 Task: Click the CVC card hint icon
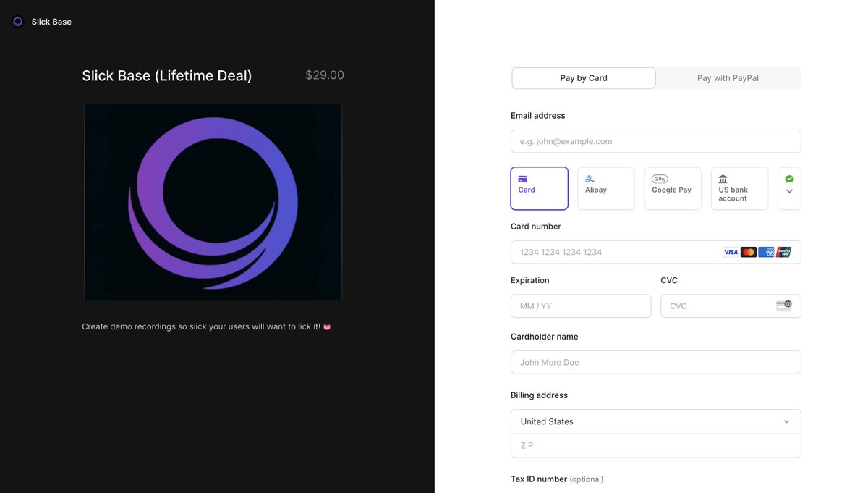[x=784, y=306]
